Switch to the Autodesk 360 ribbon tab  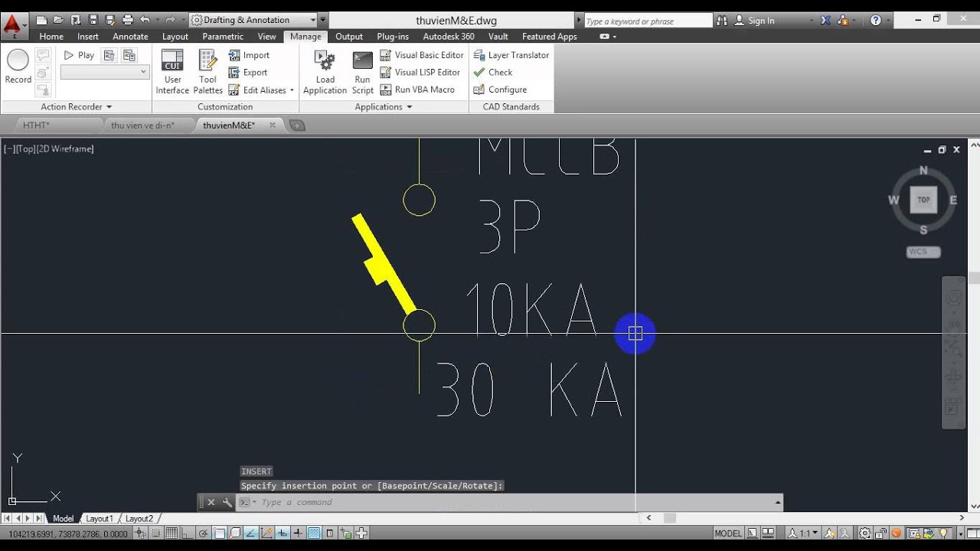pos(449,36)
